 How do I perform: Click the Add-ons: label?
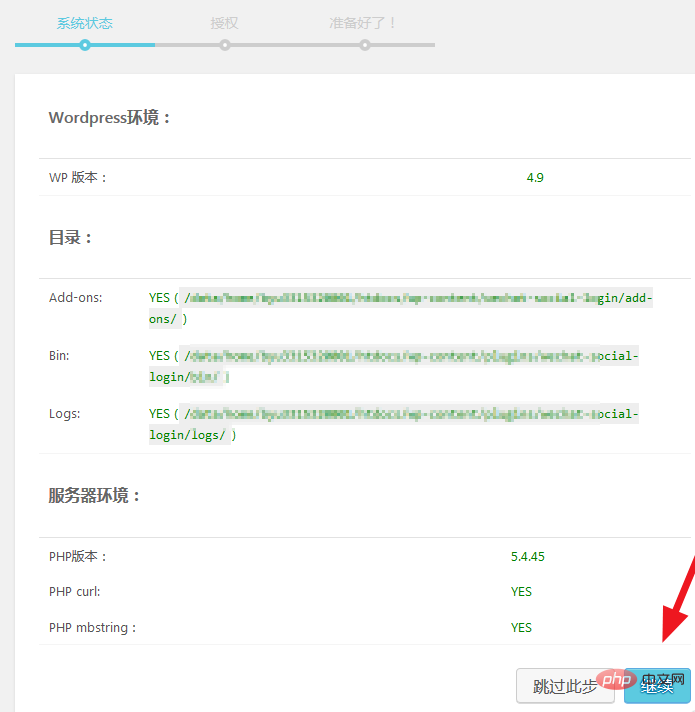click(76, 298)
